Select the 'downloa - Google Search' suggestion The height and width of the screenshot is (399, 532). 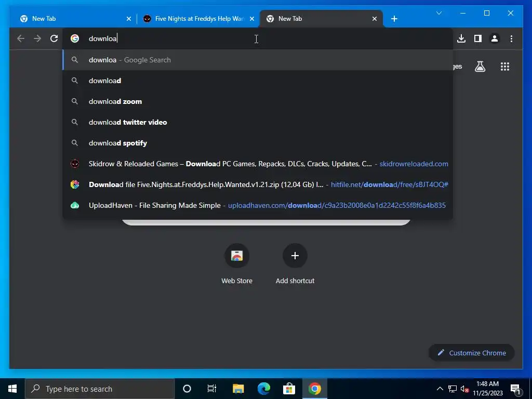[258, 60]
